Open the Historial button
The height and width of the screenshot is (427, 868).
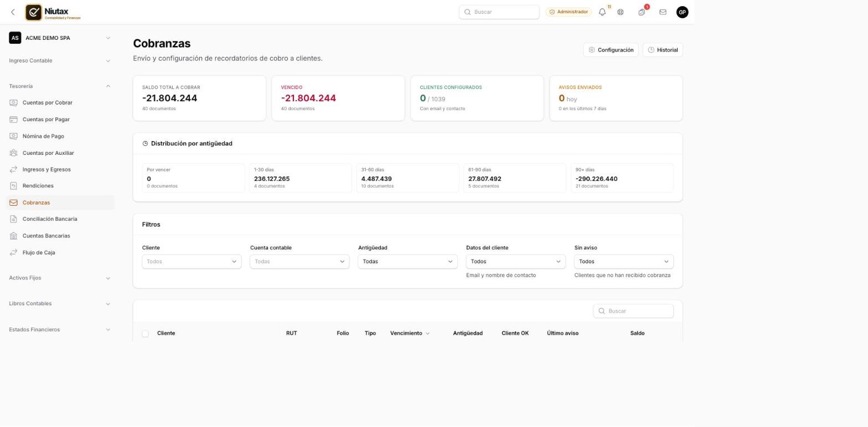663,50
